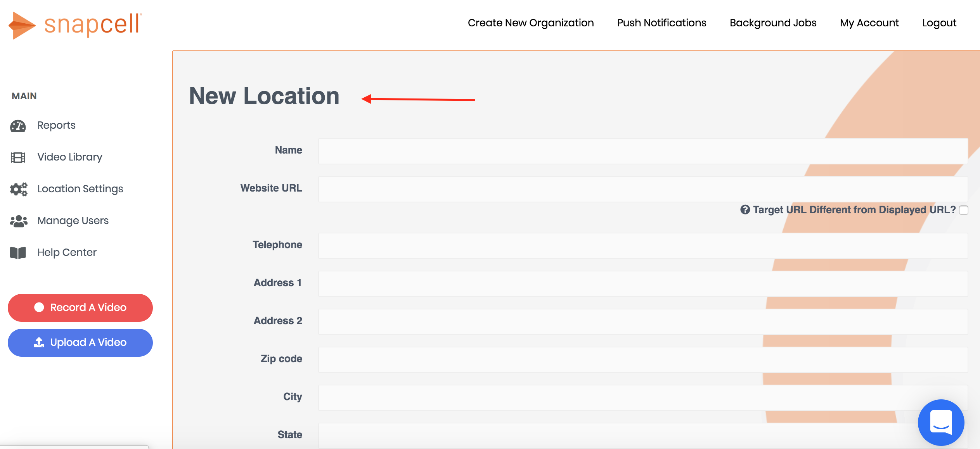Open Video Library via film strip icon

(18, 157)
